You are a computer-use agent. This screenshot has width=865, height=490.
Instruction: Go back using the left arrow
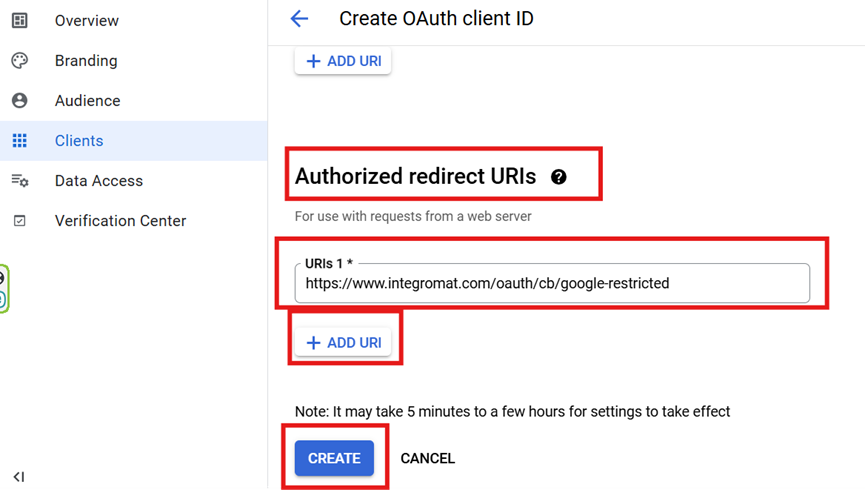coord(299,19)
